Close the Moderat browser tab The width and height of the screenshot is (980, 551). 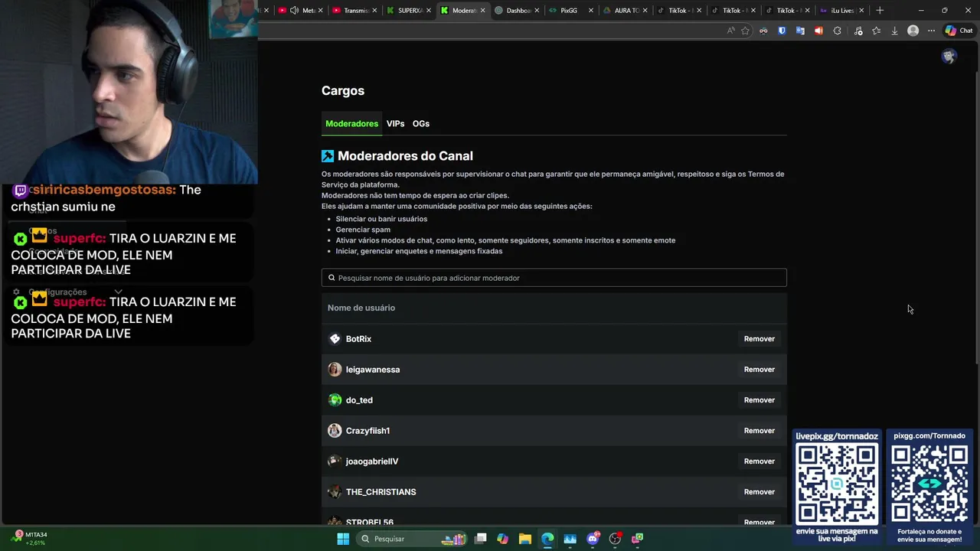click(482, 11)
